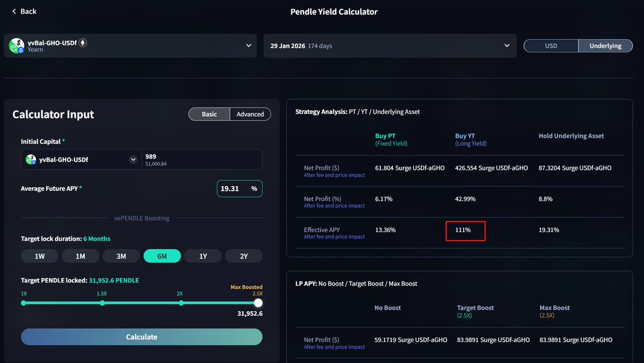Select Advanced calculator mode
644x363 pixels.
(250, 114)
